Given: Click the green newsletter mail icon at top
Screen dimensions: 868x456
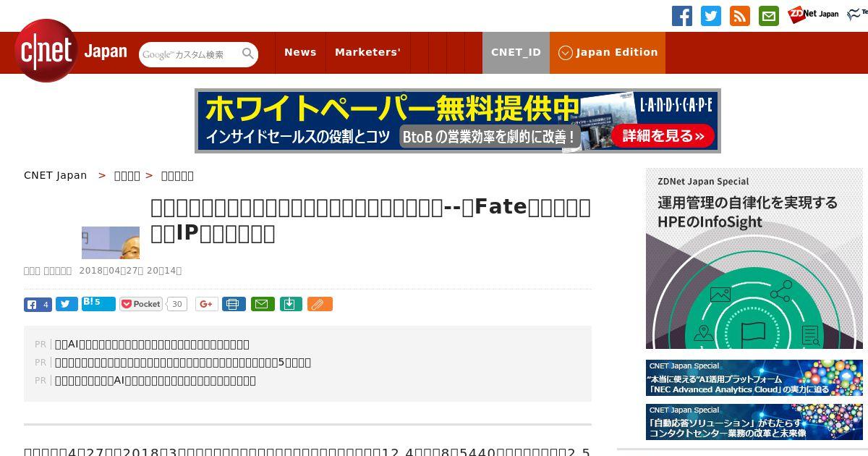Looking at the screenshot, I should (769, 16).
